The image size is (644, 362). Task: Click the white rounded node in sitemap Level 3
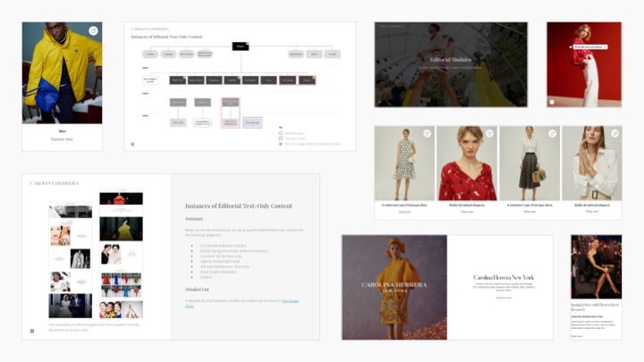pyautogui.click(x=202, y=122)
